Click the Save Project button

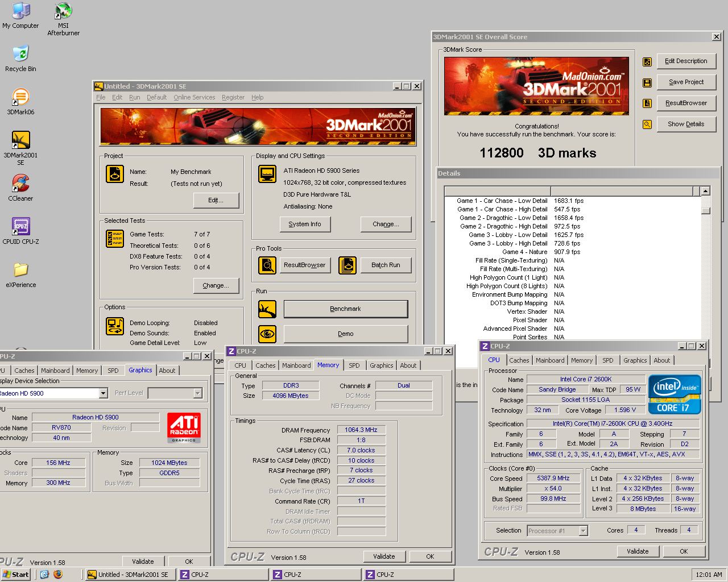click(686, 82)
